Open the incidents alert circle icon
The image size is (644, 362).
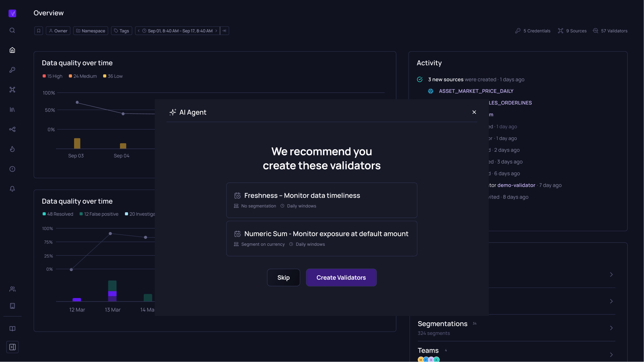(12, 169)
